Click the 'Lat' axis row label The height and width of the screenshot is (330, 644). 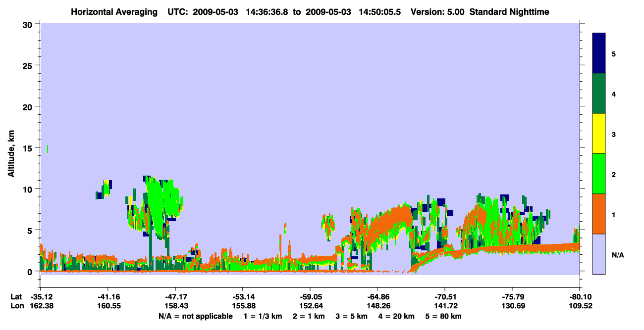(16, 297)
